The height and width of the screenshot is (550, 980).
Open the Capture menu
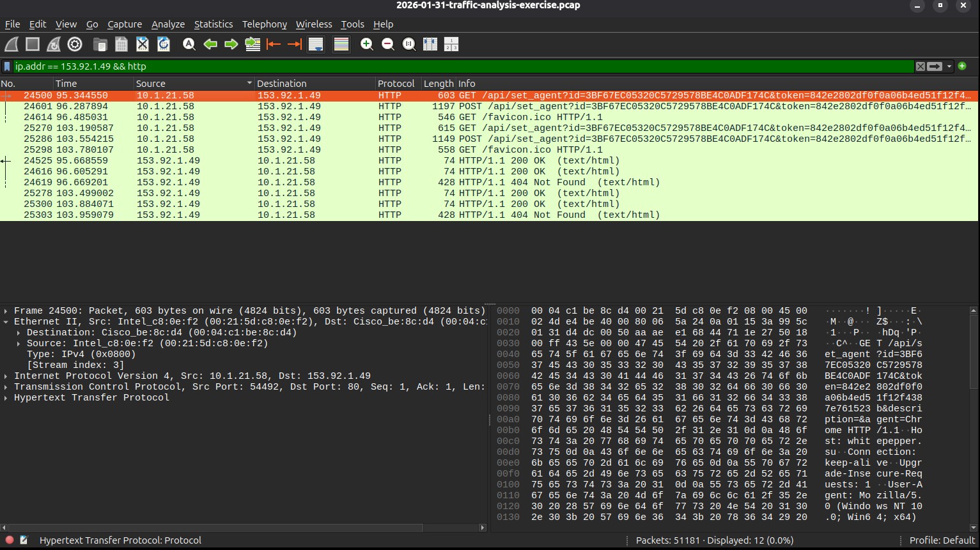(125, 24)
